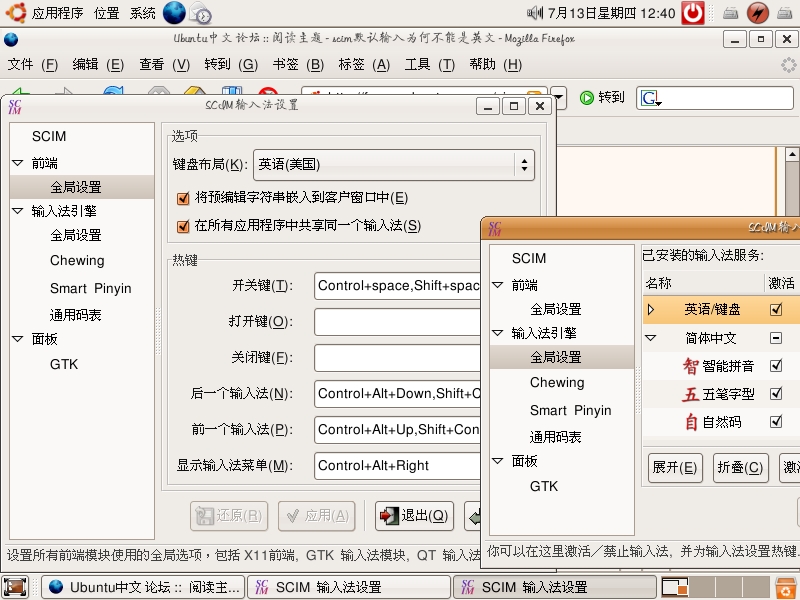Viewport: 800px width, 600px height.
Task: Collapse 输入法引擎 in the left SCIM window
Action: click(17, 211)
